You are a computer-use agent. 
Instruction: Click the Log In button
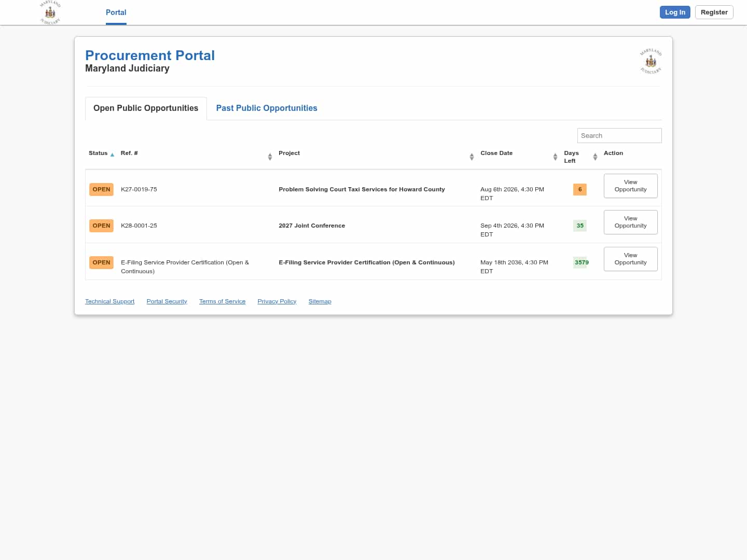coord(675,12)
